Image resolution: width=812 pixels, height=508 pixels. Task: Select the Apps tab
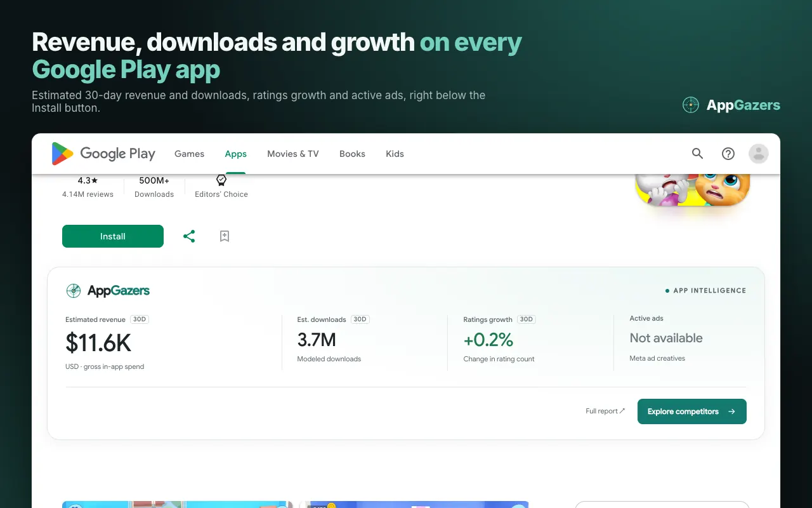[235, 154]
